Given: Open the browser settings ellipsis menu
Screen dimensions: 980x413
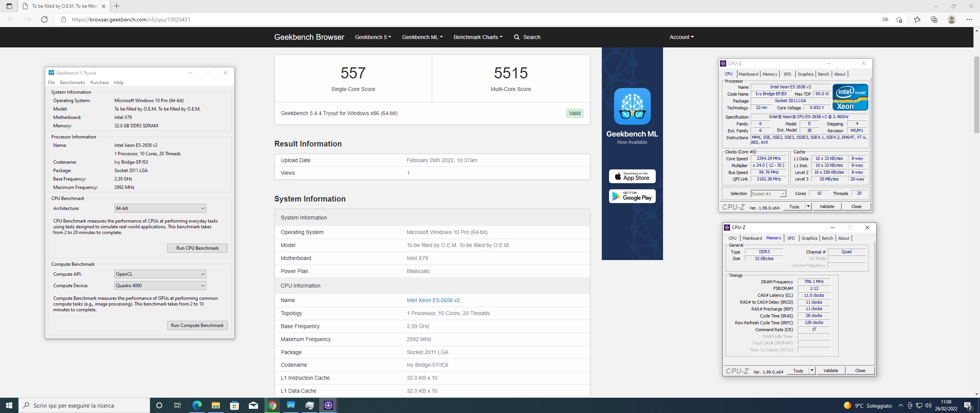Looking at the screenshot, I should point(969,20).
